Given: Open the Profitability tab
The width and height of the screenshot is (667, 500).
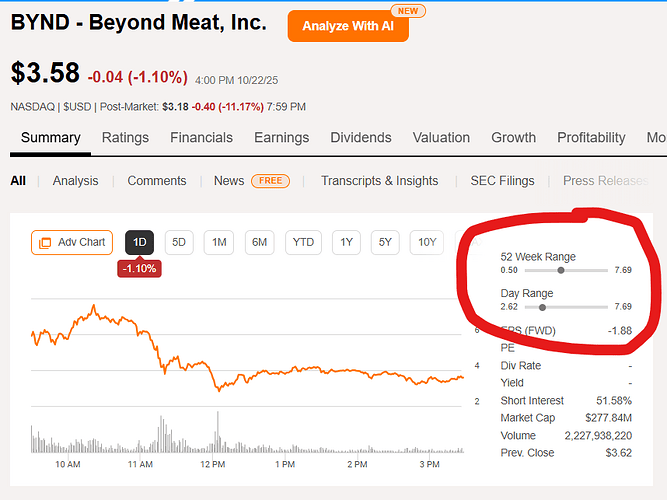Looking at the screenshot, I should tap(591, 138).
